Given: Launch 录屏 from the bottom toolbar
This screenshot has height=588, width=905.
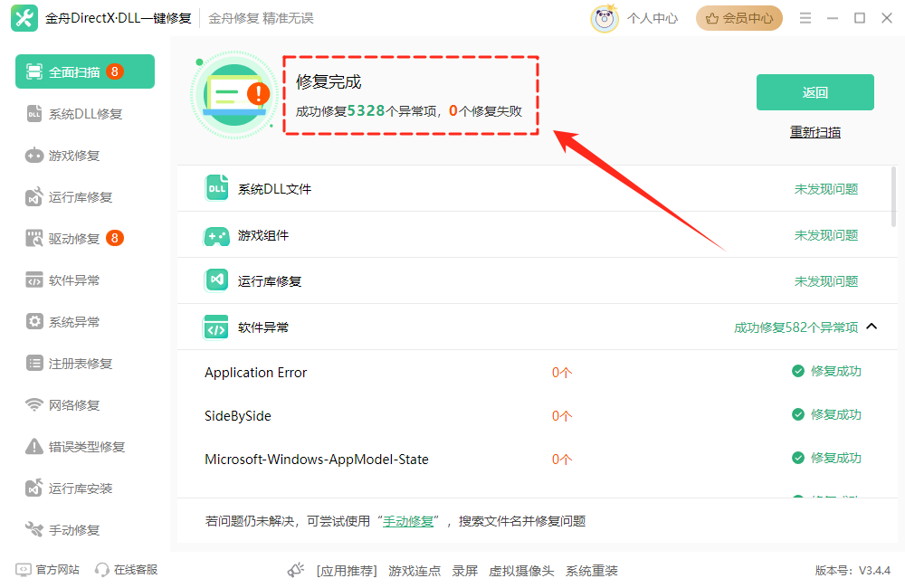Looking at the screenshot, I should coord(465,572).
